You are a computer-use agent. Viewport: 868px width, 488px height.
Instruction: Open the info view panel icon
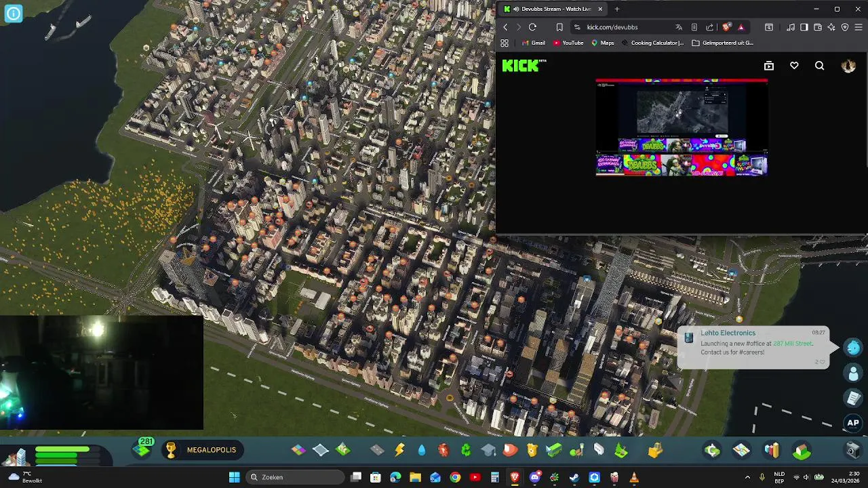point(13,13)
